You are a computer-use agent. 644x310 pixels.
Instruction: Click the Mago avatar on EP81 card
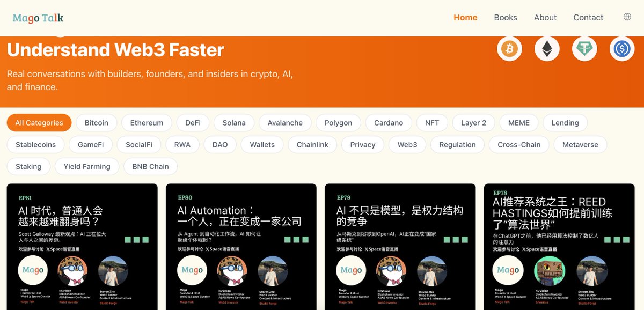coord(33,270)
